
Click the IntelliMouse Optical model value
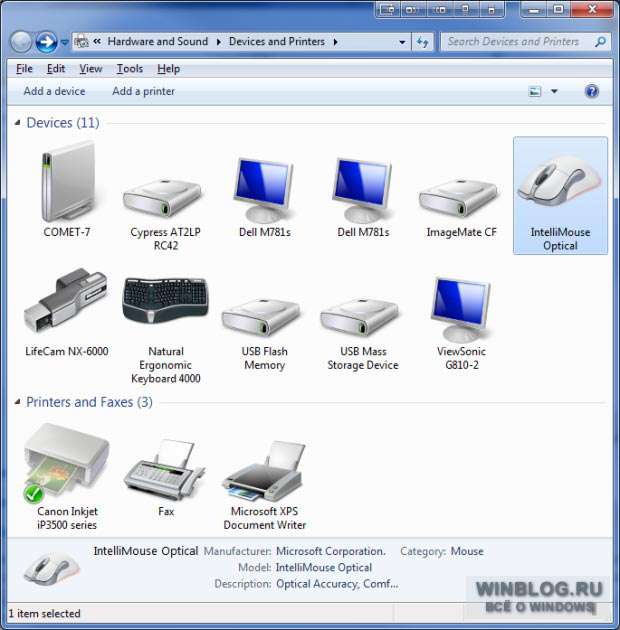click(324, 567)
